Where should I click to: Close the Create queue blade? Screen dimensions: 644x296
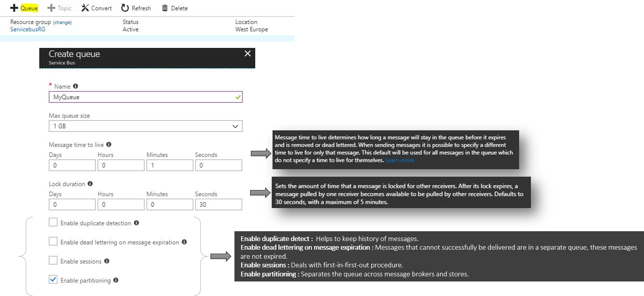(x=247, y=53)
